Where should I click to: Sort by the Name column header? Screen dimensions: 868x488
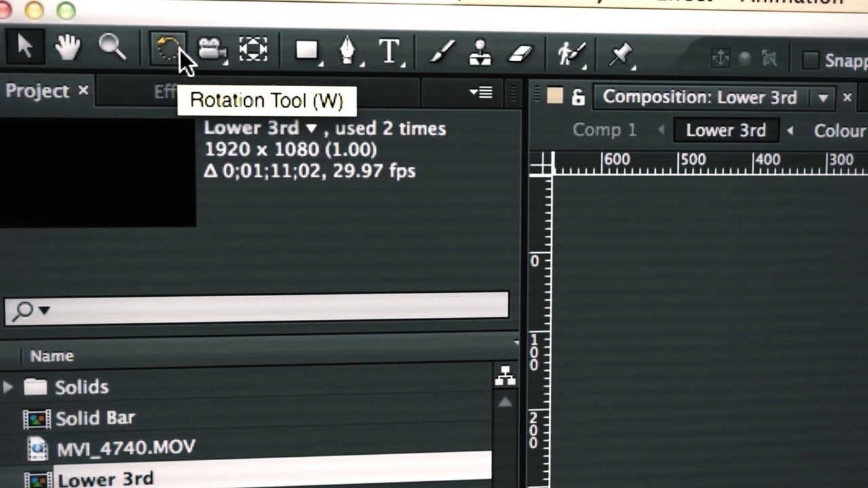(52, 356)
